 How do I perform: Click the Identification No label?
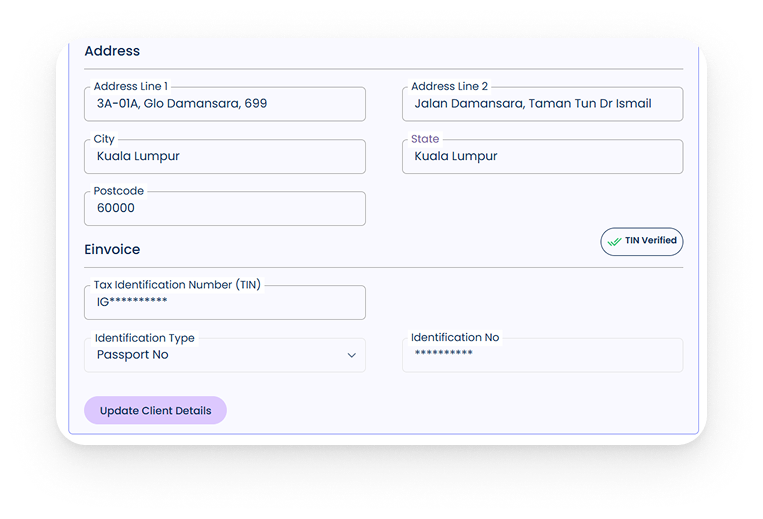coord(455,338)
